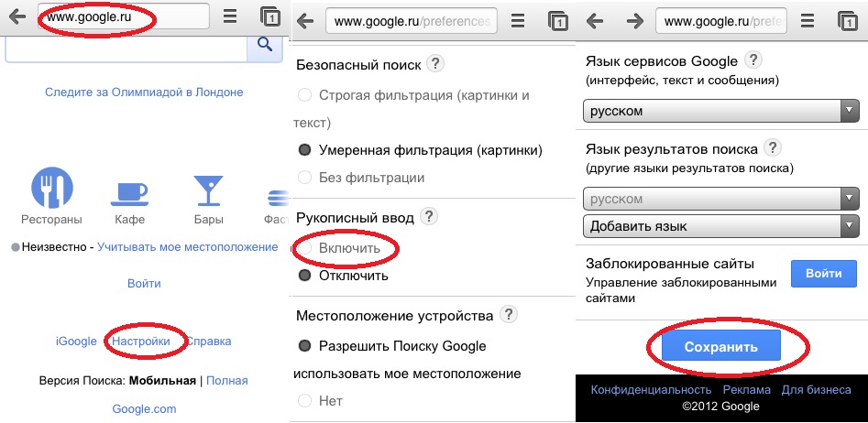Focus the address bar on the Язык сервисов Google screen
The image size is (868, 423).
721,22
